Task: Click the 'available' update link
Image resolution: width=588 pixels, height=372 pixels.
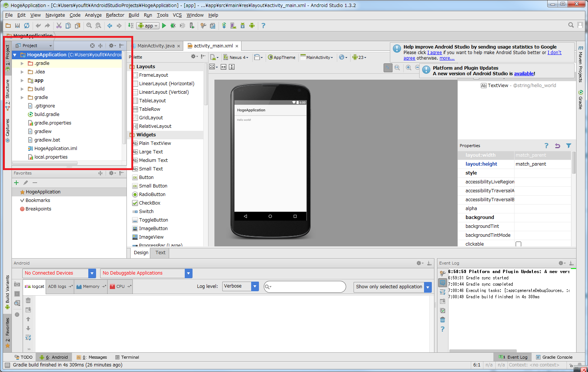Action: pyautogui.click(x=524, y=74)
